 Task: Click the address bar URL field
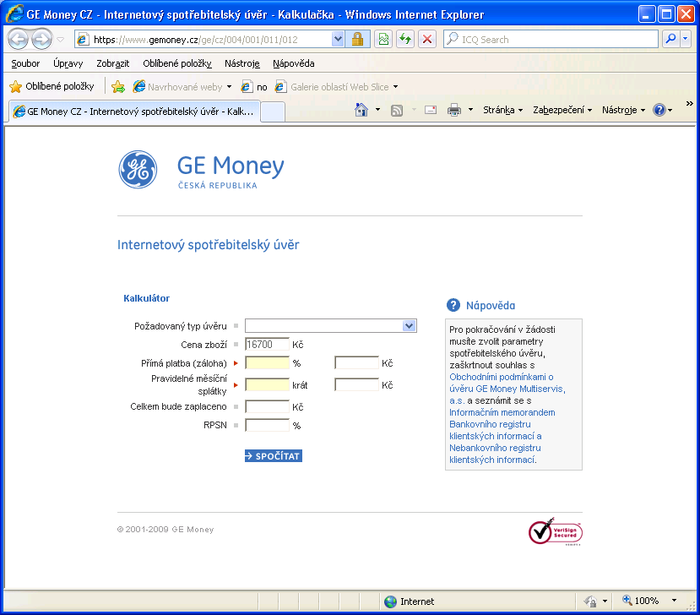click(204, 40)
